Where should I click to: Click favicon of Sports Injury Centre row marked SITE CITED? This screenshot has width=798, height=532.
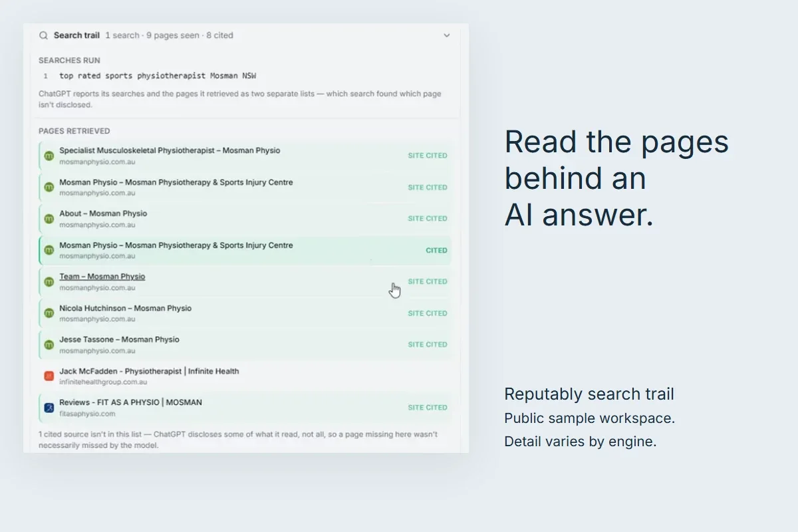(49, 187)
